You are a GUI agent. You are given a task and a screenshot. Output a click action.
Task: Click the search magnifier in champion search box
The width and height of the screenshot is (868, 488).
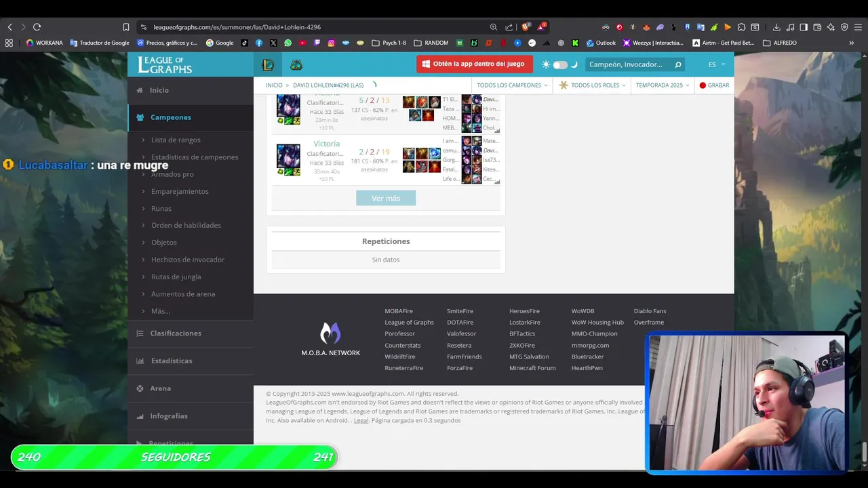point(677,64)
